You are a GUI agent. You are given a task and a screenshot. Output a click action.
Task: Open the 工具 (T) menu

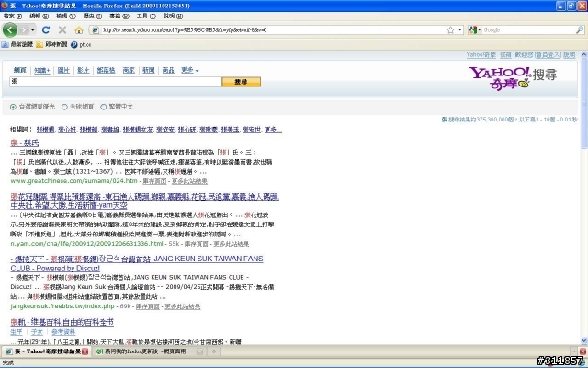point(146,17)
